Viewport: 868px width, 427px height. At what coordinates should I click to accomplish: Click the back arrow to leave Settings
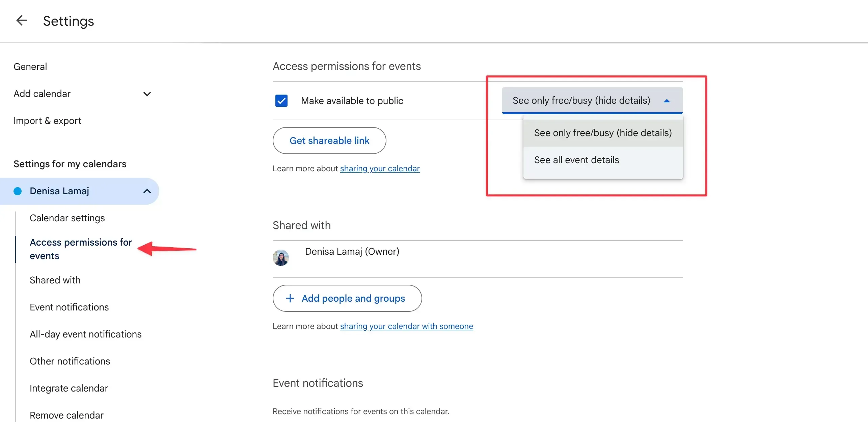tap(22, 21)
